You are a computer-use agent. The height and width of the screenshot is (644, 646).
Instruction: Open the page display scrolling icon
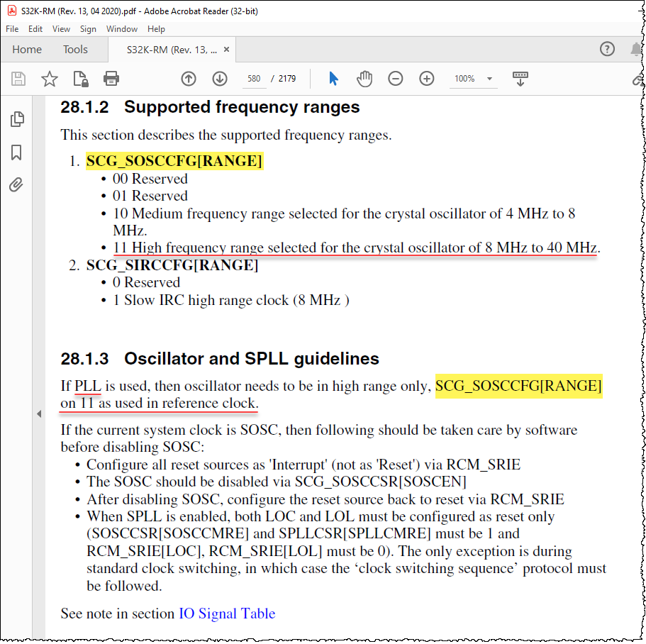pos(520,79)
